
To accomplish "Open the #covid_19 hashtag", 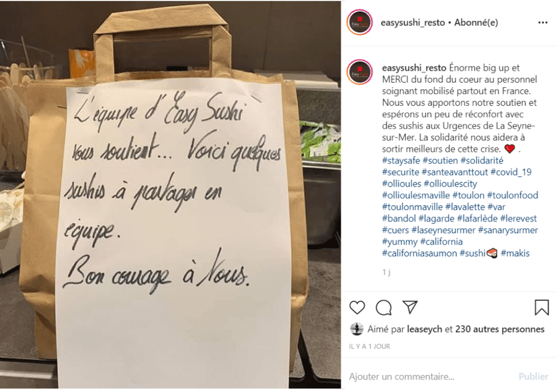I will (511, 172).
